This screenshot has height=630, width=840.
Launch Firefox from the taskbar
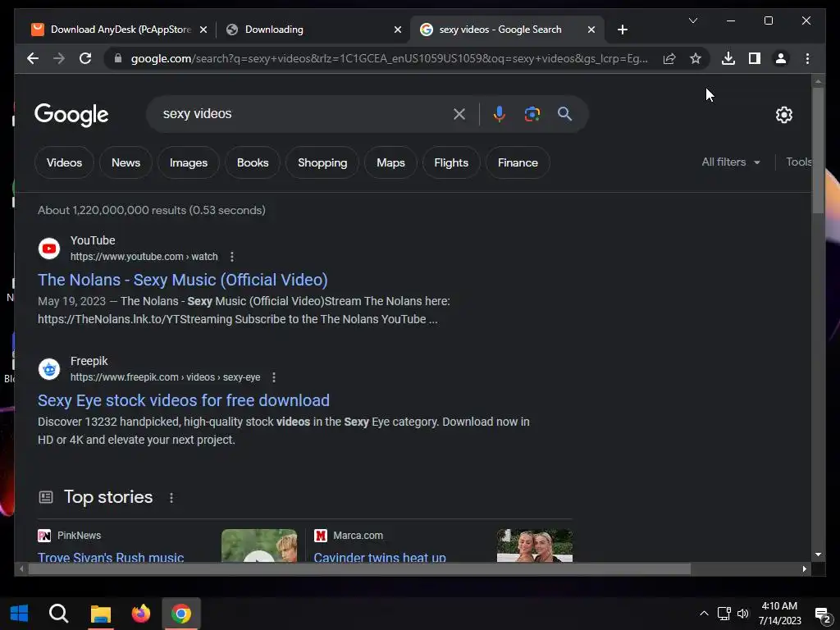pyautogui.click(x=141, y=614)
